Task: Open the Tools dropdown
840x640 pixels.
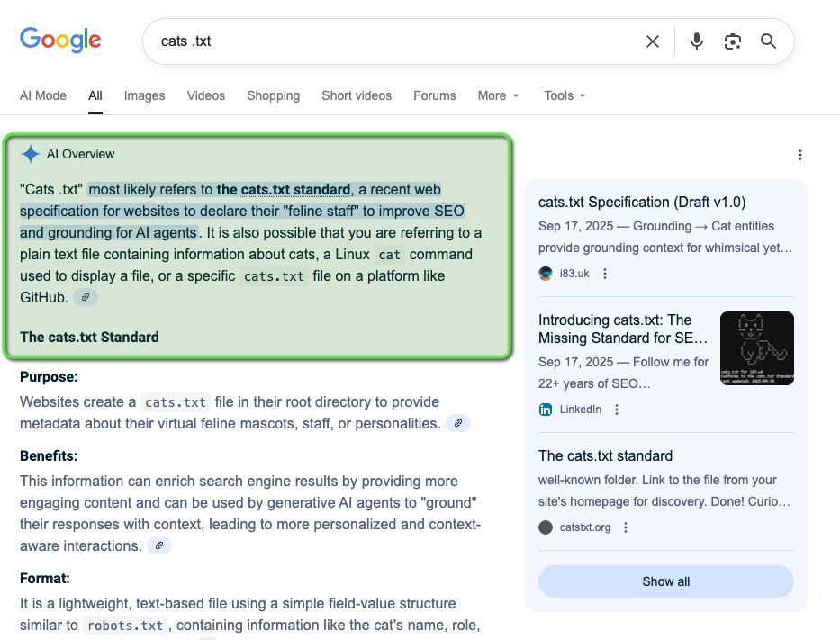Action: pyautogui.click(x=565, y=95)
